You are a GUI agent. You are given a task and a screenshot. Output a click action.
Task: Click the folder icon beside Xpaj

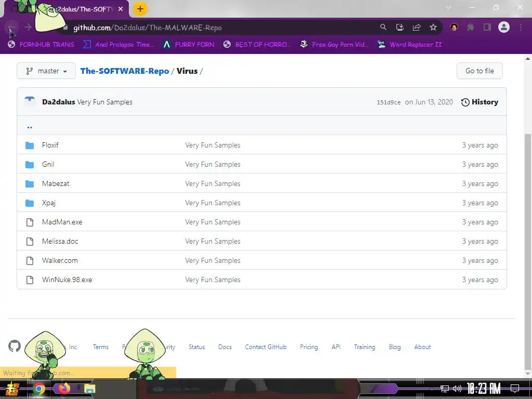click(x=30, y=203)
